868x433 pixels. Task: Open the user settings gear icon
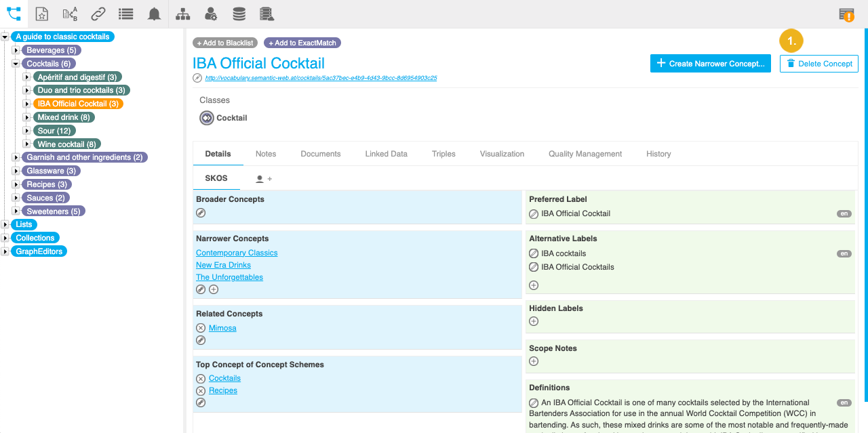coord(211,14)
